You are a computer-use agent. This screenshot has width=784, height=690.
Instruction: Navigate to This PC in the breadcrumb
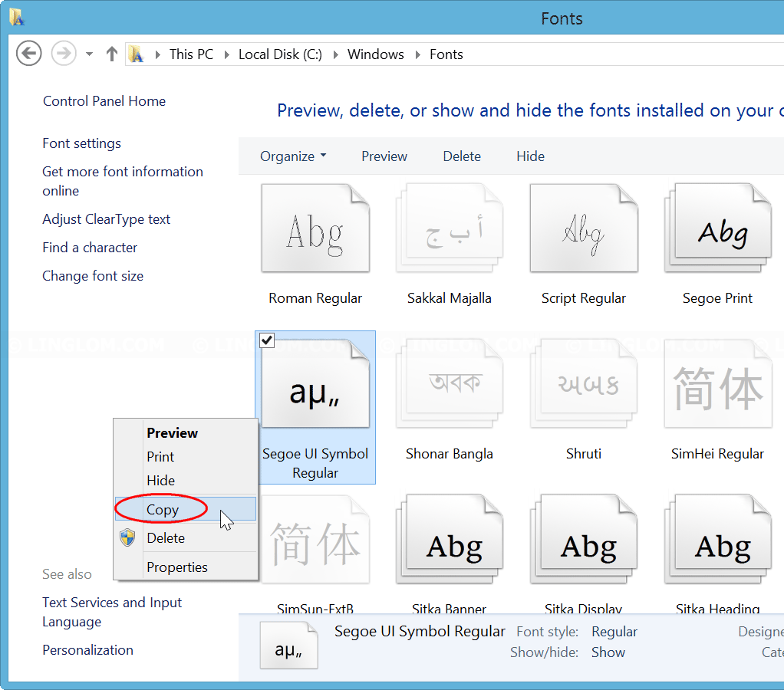coord(190,54)
